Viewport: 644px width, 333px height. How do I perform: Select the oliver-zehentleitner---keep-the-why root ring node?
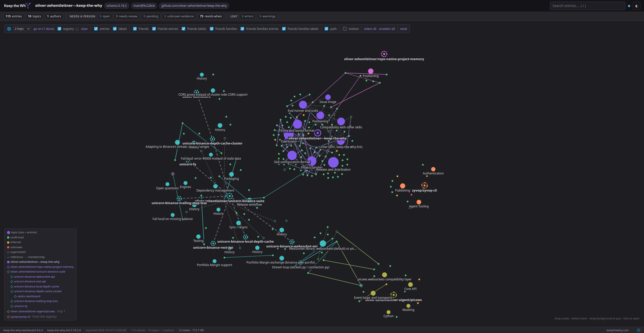pos(318,133)
